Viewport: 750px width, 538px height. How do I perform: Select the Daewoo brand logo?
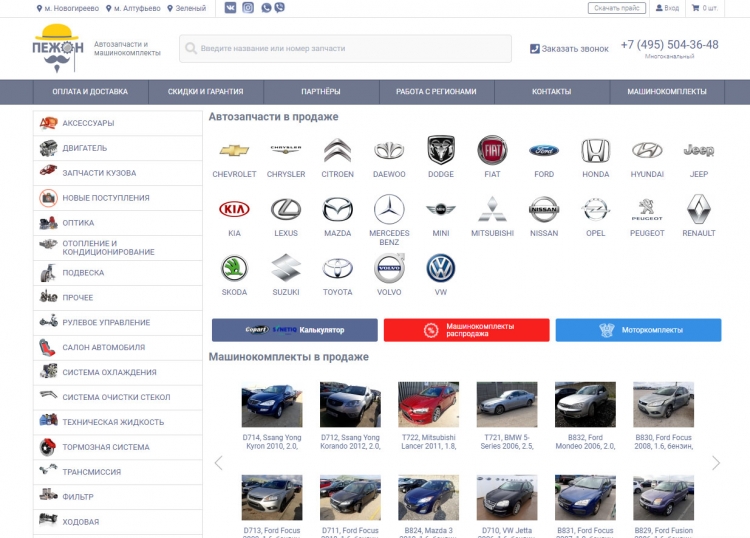click(389, 151)
